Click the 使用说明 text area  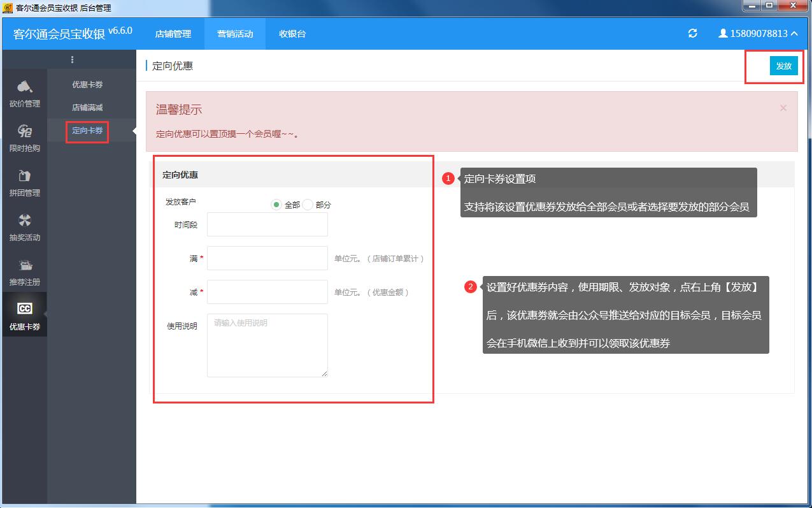pyautogui.click(x=267, y=345)
